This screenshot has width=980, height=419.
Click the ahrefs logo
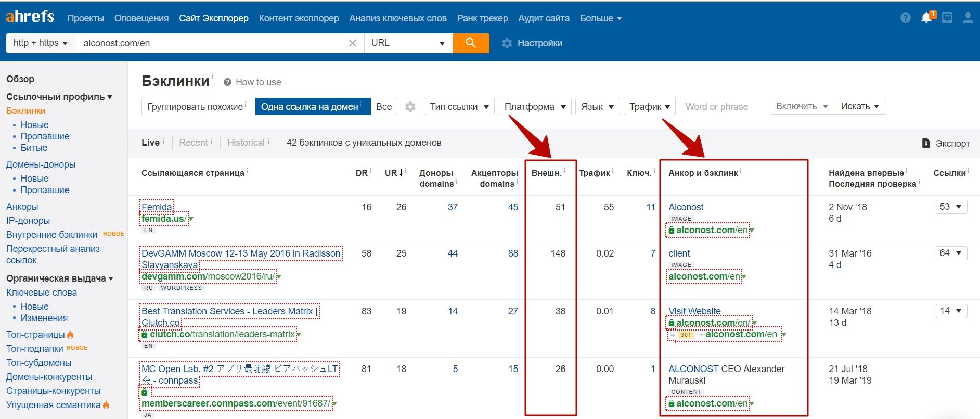[x=30, y=17]
